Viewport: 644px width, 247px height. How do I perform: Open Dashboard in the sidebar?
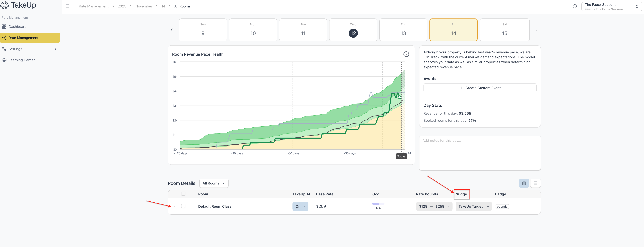click(x=17, y=27)
